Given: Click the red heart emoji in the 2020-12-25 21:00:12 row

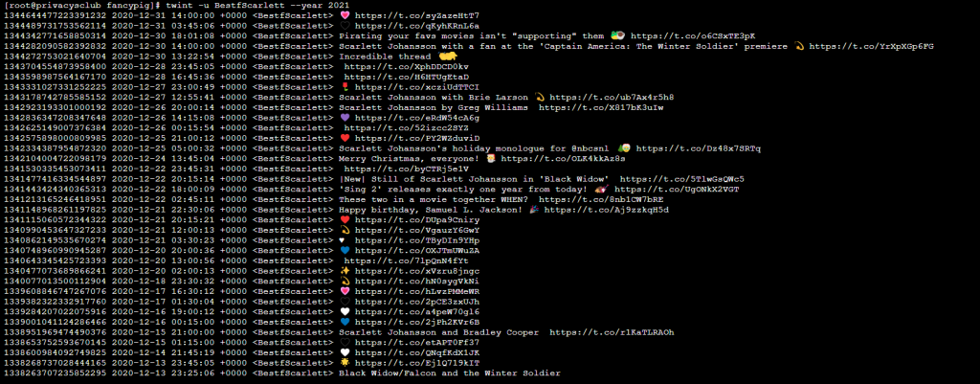Looking at the screenshot, I should [345, 138].
